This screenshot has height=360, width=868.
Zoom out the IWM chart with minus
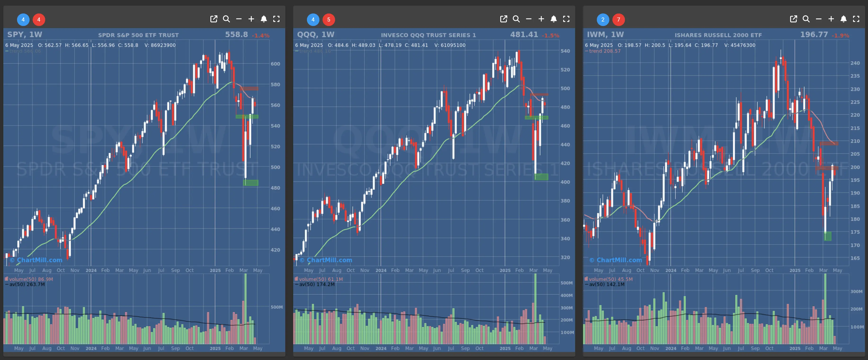coord(819,19)
